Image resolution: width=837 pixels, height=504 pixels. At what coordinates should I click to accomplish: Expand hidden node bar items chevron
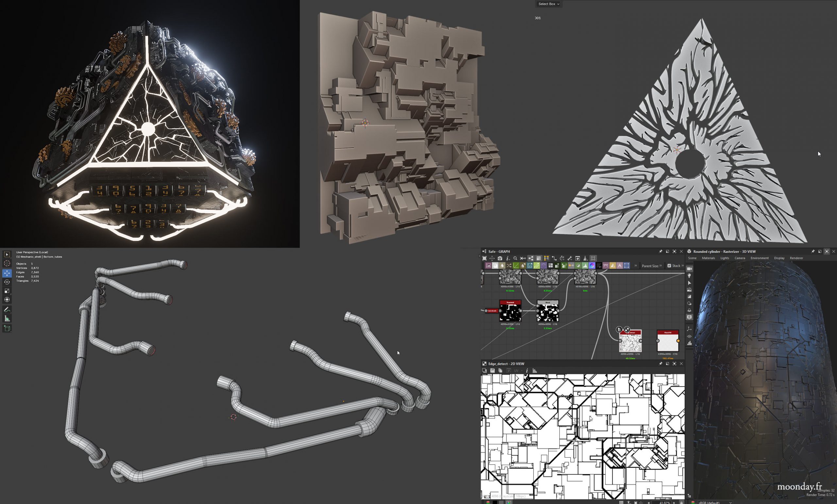pyautogui.click(x=636, y=266)
